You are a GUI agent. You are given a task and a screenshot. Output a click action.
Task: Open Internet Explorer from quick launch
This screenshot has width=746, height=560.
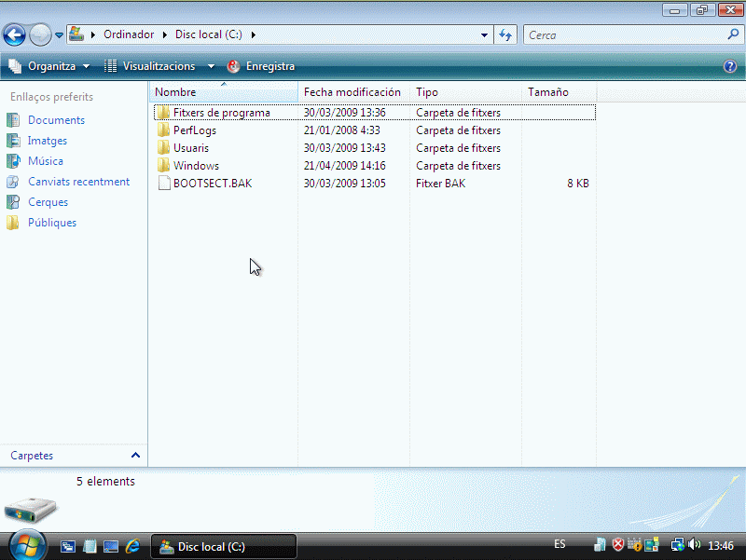[132, 546]
